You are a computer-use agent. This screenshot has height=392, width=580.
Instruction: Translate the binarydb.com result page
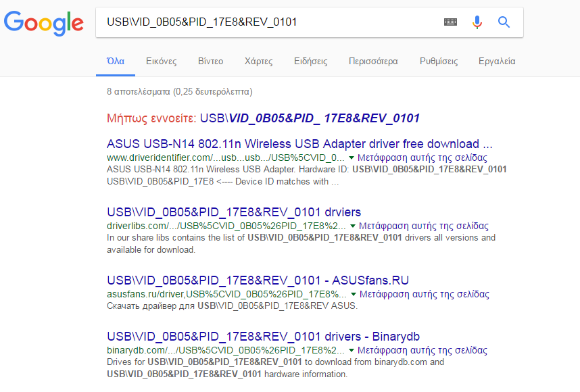tap(422, 350)
